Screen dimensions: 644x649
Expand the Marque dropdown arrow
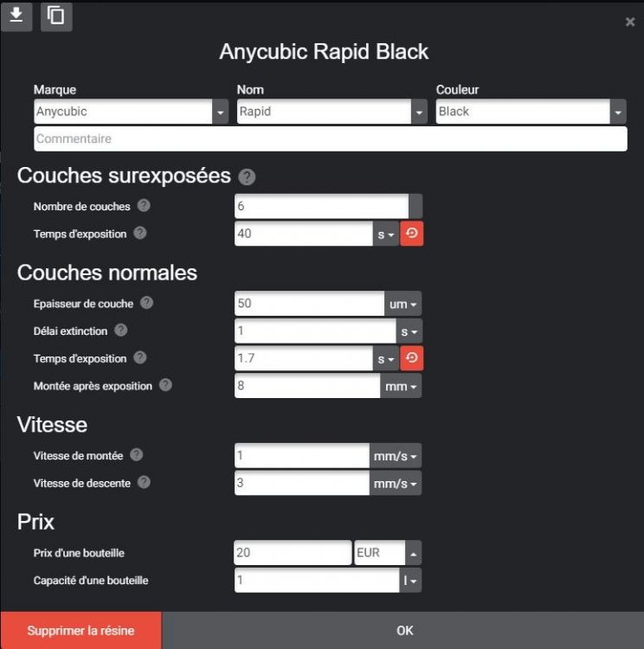click(221, 112)
